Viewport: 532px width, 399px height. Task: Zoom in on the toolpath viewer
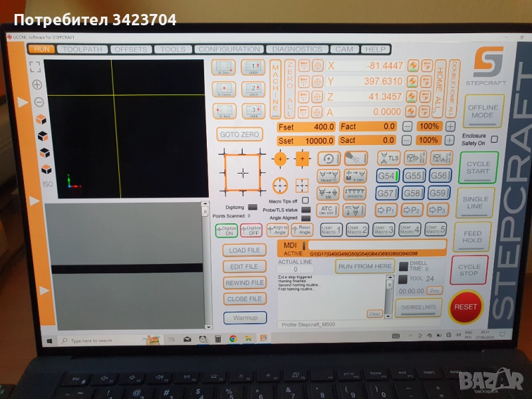pyautogui.click(x=37, y=84)
